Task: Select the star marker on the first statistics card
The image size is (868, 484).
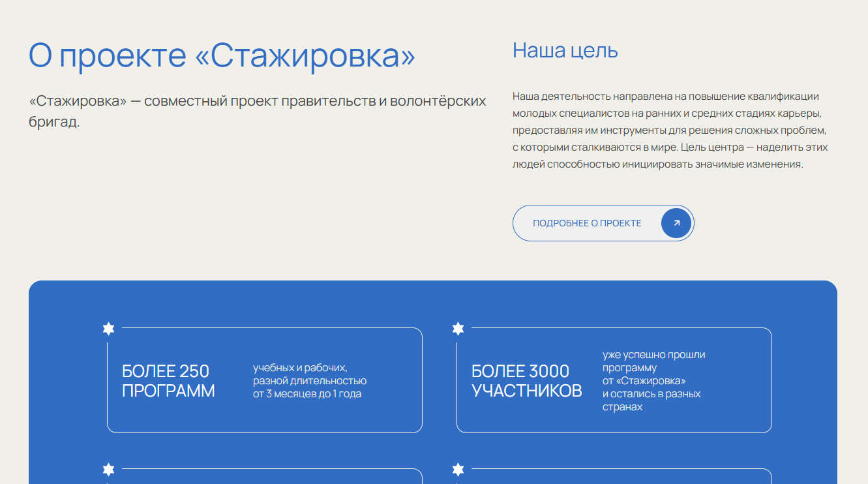Action: click(108, 329)
